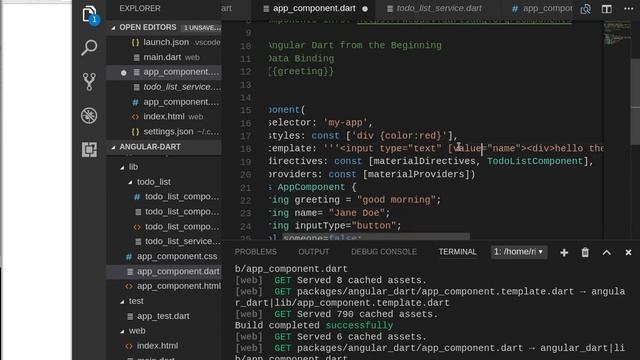Switch to the app_component css editor tab
Viewport: 640px width, 360px height.
541,9
